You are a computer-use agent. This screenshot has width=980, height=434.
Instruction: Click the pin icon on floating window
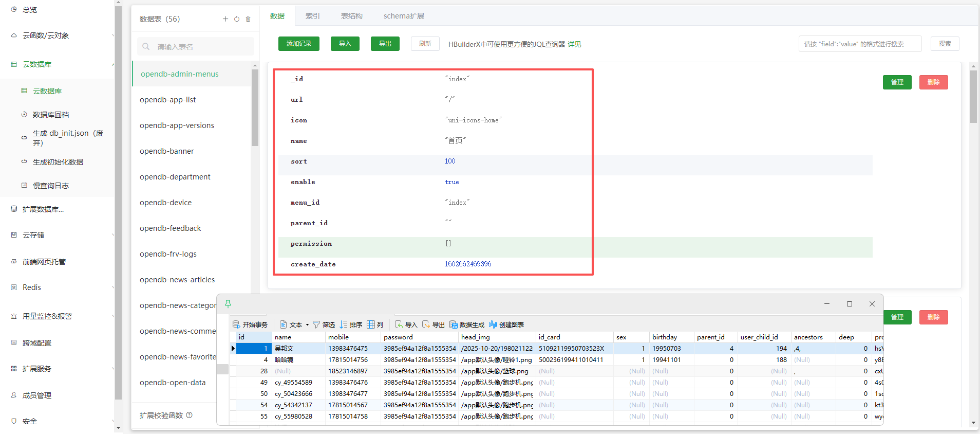228,304
